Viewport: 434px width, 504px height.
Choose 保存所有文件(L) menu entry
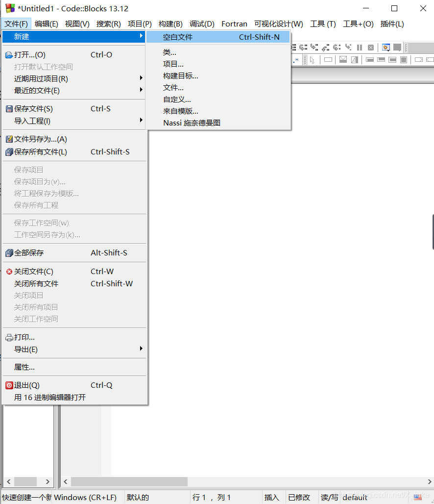pyautogui.click(x=74, y=151)
